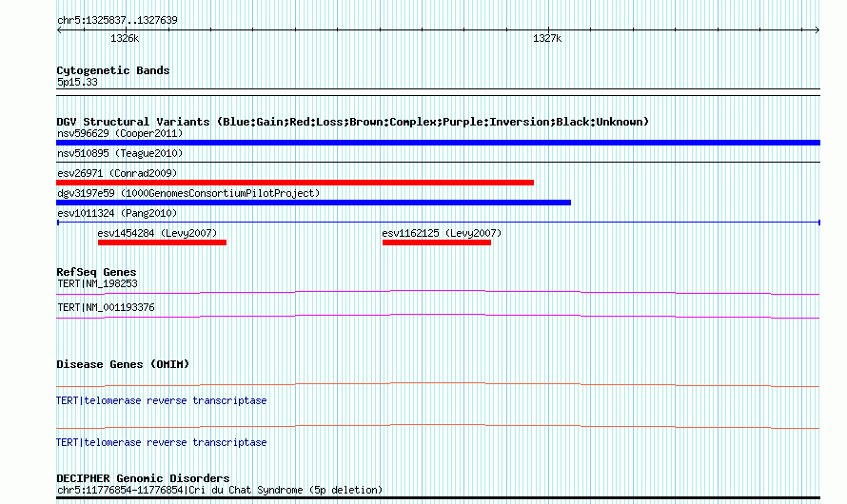Click the ruler's right arrow end
The width and height of the screenshot is (847, 504).
click(817, 30)
